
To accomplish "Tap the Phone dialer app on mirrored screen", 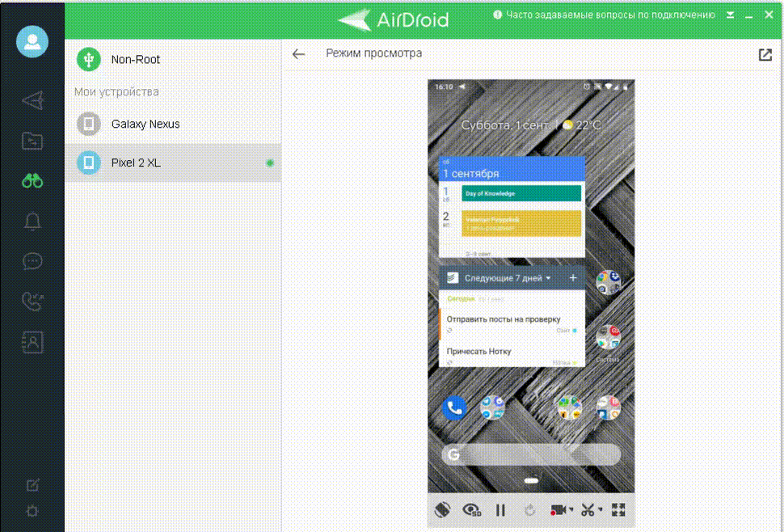I will 454,408.
